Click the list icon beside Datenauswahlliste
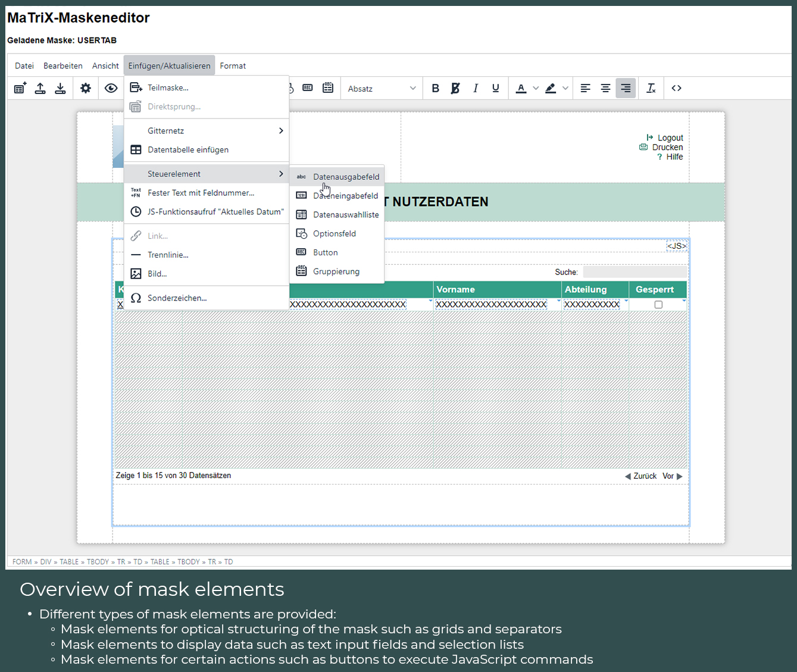 tap(302, 215)
